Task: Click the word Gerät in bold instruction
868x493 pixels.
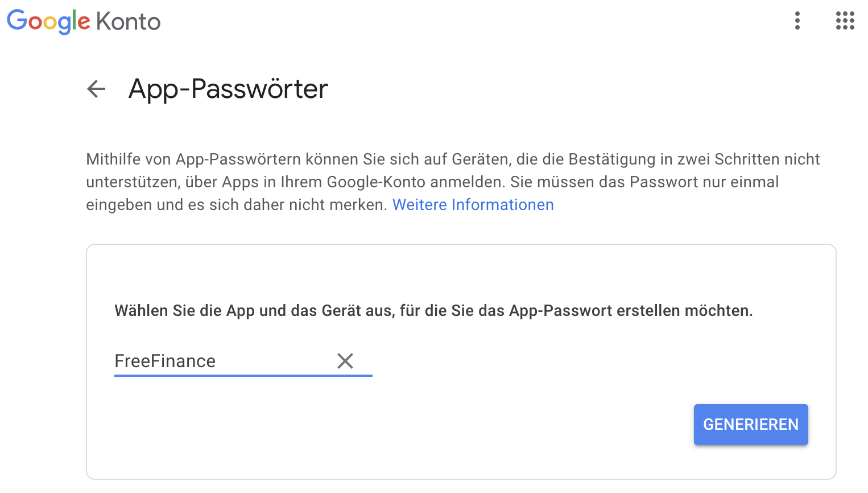Action: coord(340,311)
